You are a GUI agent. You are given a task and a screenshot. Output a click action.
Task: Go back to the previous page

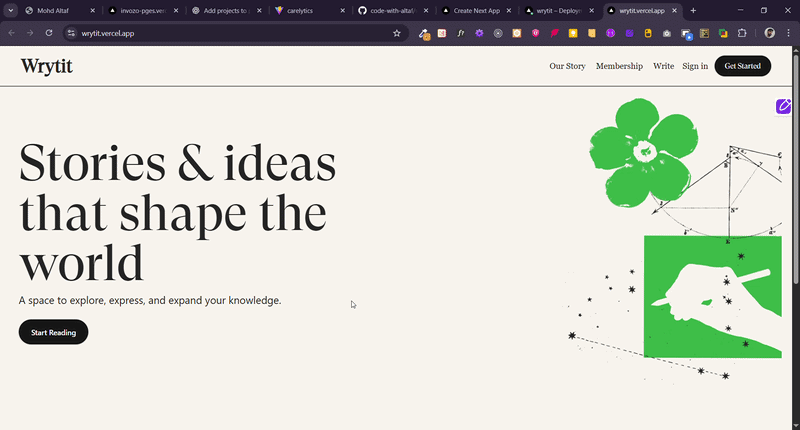pos(12,33)
